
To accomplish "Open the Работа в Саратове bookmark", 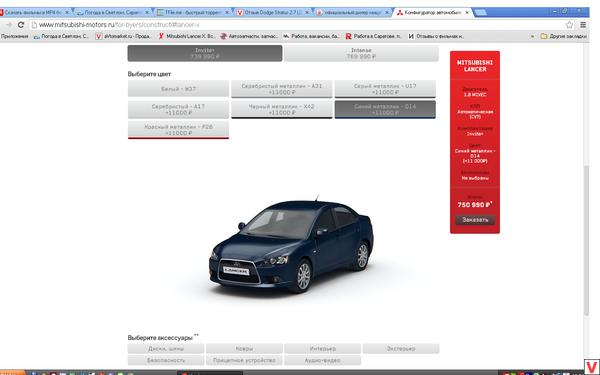I will [374, 36].
